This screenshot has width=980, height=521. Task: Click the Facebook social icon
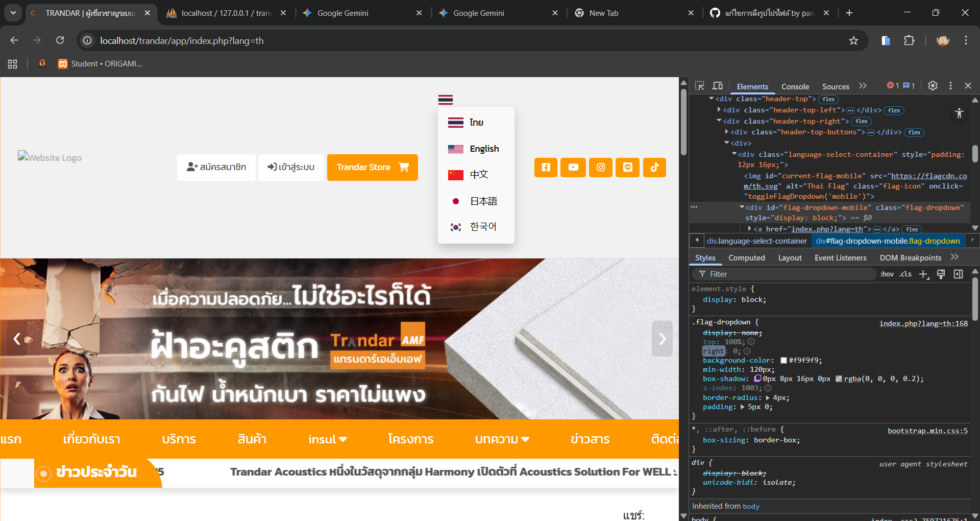click(x=546, y=168)
